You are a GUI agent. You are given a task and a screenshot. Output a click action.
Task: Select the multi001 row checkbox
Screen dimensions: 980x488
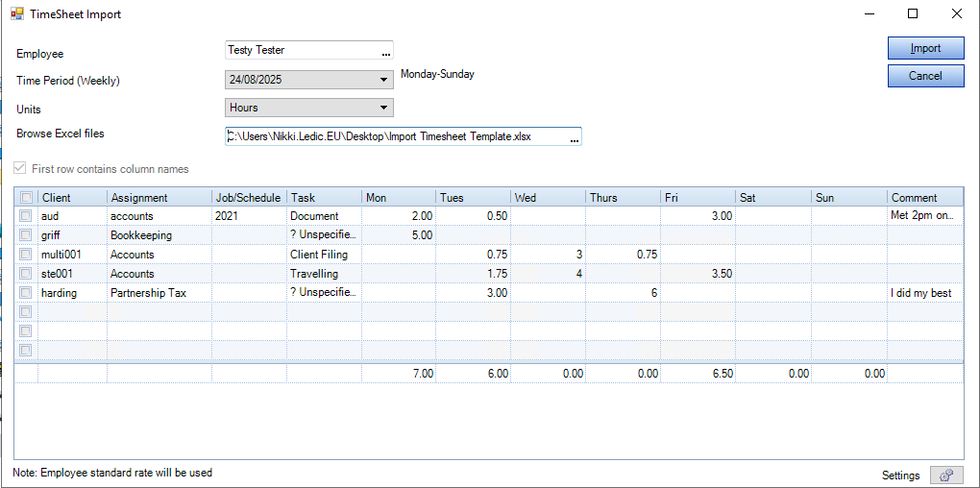tap(26, 255)
